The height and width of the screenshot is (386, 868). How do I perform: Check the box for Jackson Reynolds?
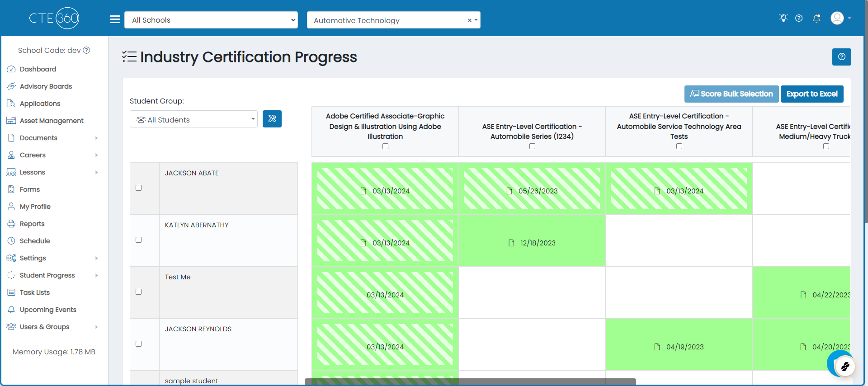tap(139, 344)
